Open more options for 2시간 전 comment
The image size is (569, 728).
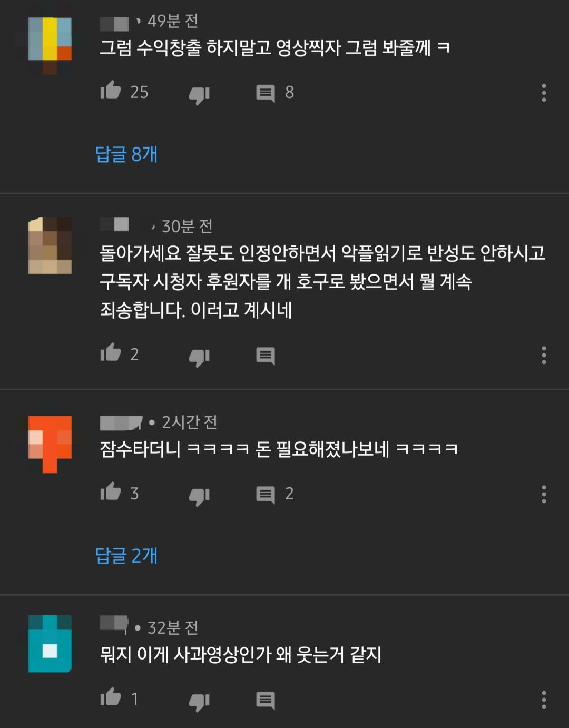click(544, 494)
